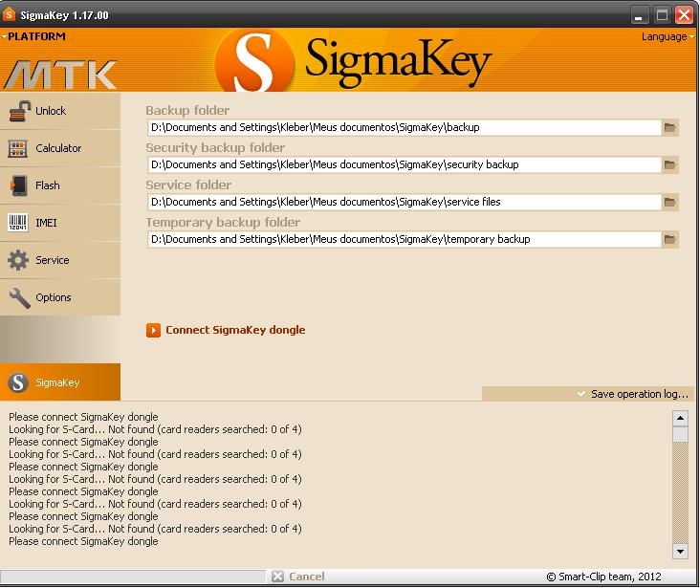Screen dimensions: 700x588
Task: Switch to the Unlock tab
Action: pos(60,111)
